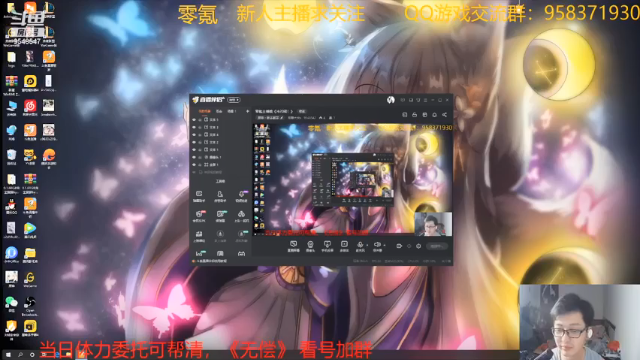Open the titlebar menu icon
The height and width of the screenshot is (360, 640).
(425, 100)
